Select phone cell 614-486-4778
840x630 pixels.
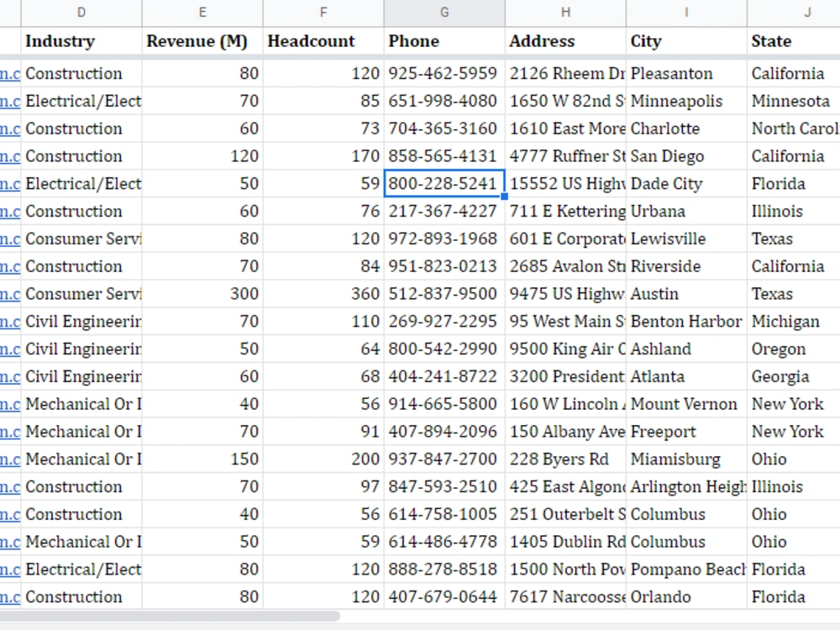(444, 542)
